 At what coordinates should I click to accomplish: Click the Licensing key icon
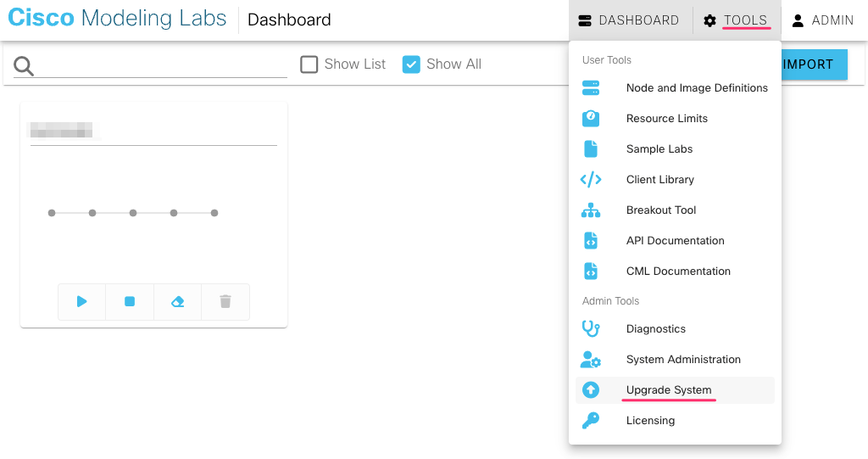point(591,421)
